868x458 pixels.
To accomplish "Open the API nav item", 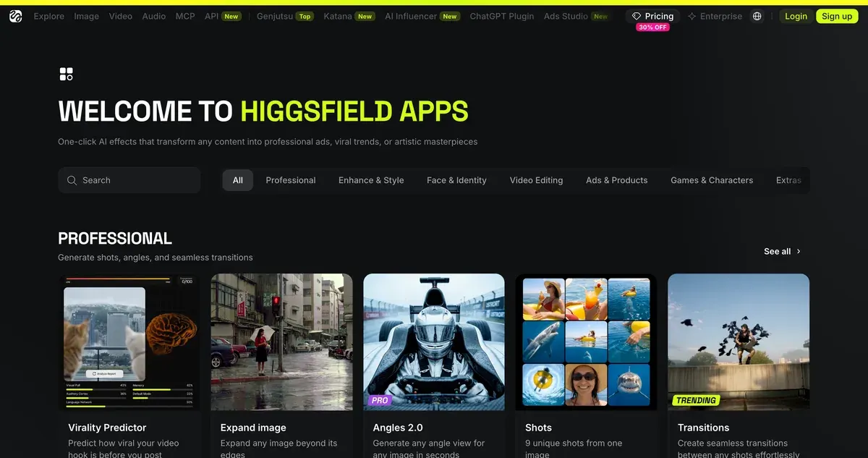I will (x=211, y=16).
